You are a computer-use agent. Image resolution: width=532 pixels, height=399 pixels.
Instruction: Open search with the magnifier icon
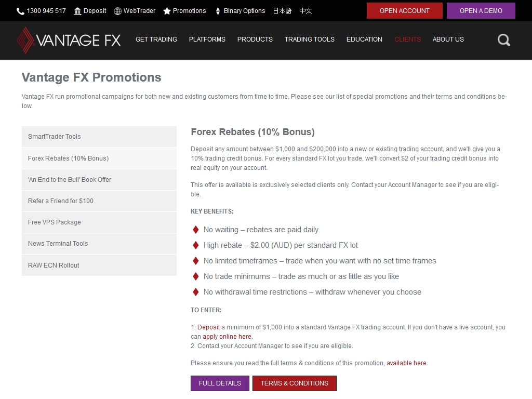click(x=503, y=39)
